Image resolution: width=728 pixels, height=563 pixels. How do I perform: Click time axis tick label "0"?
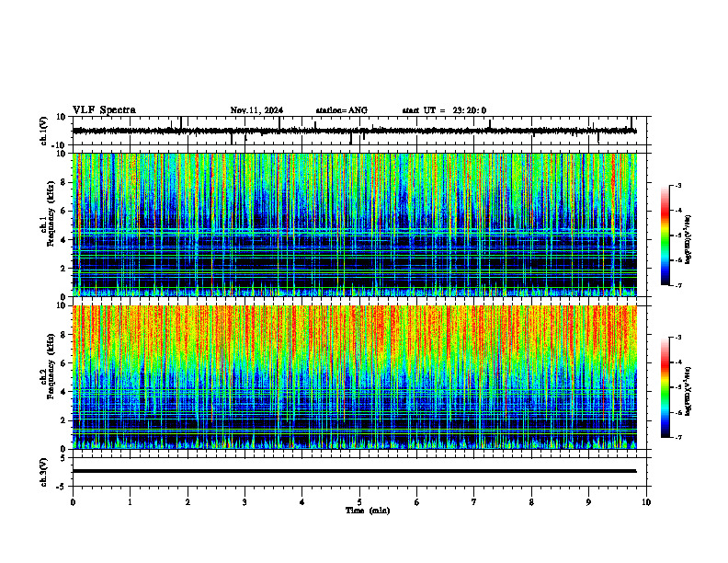(x=73, y=502)
